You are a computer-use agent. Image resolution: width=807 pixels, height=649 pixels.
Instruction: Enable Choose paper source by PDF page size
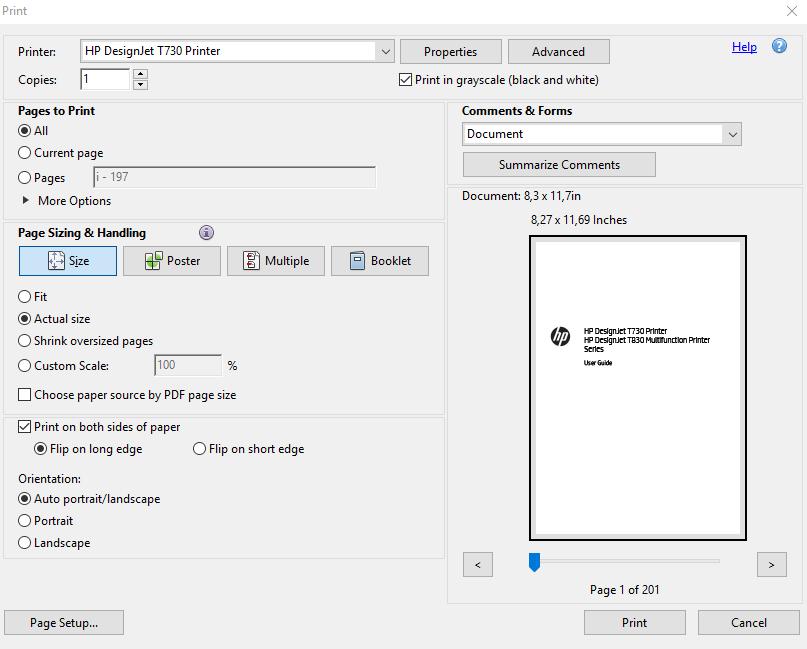[x=24, y=395]
